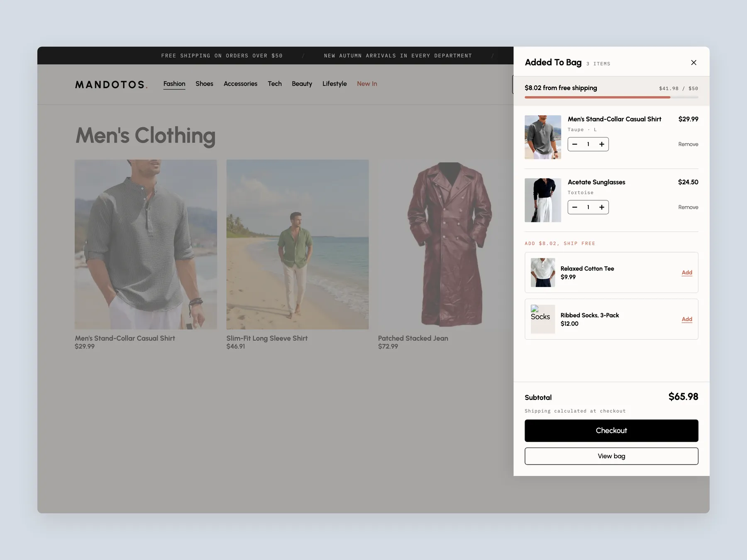Add Ribbed Socks 3-Pack to bag

coord(687,319)
